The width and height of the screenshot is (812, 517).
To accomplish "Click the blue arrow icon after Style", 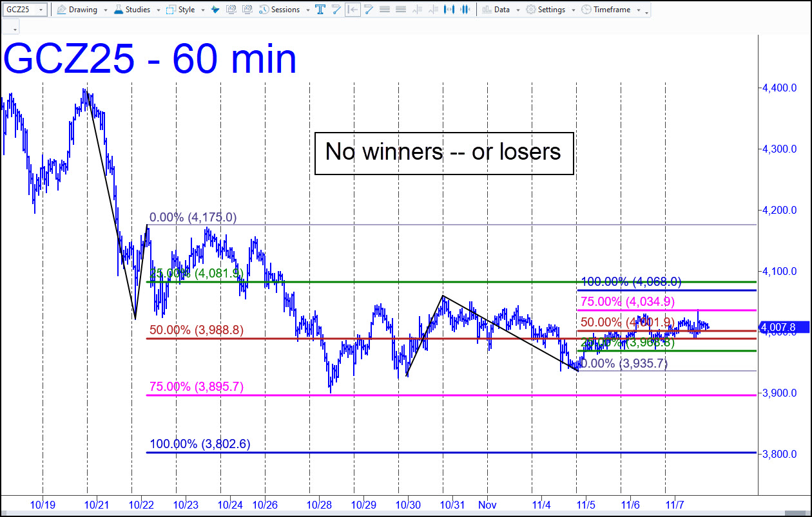I will [x=215, y=10].
